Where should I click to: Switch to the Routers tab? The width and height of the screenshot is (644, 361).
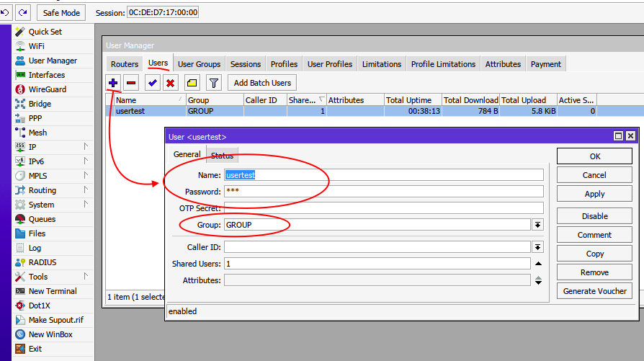125,64
